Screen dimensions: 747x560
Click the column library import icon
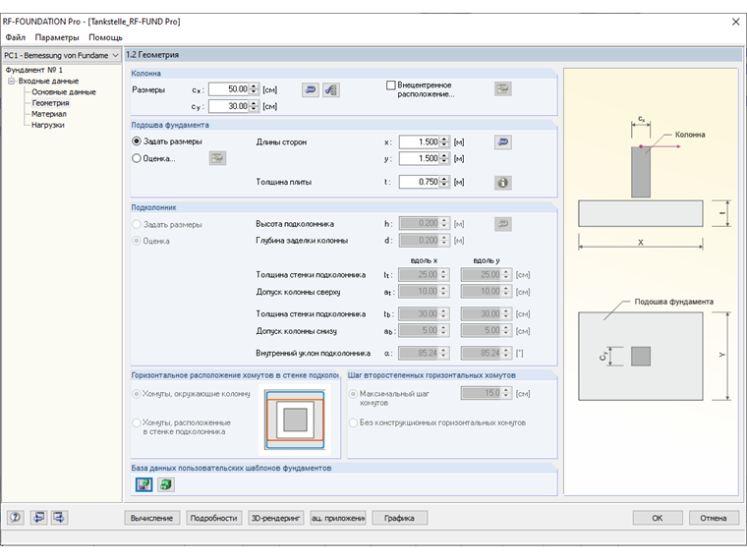click(x=311, y=89)
